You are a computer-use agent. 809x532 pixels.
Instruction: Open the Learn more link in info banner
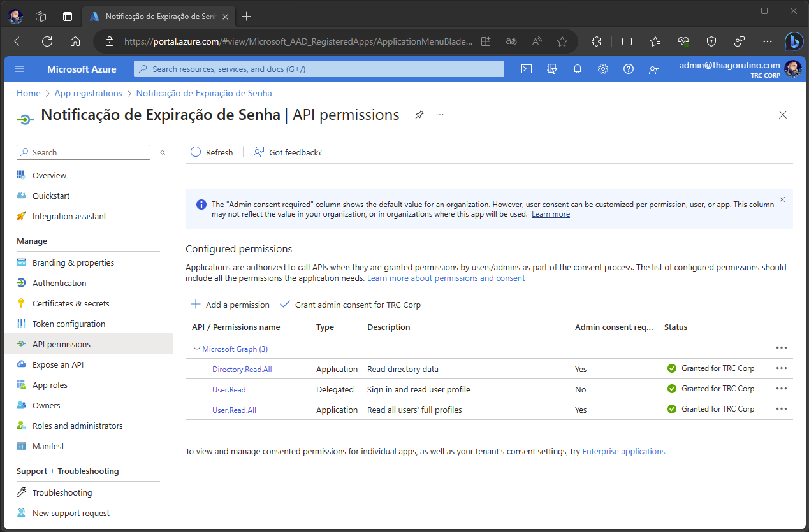coord(551,214)
